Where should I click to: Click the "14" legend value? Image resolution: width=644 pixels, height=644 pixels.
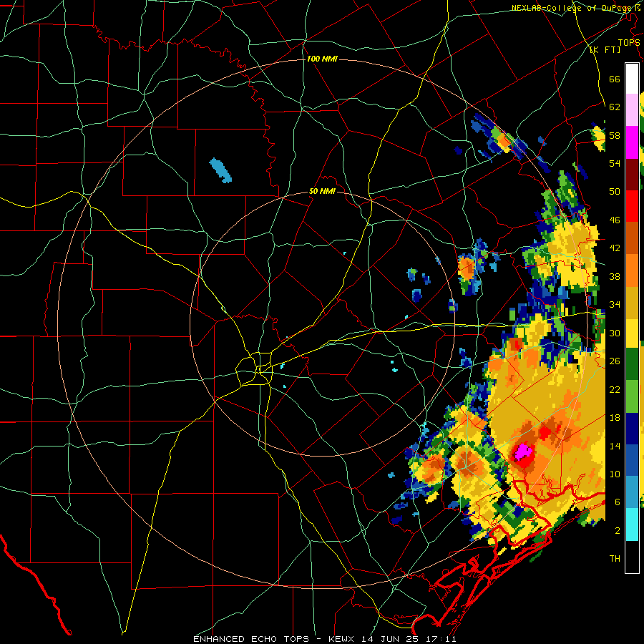tap(615, 446)
